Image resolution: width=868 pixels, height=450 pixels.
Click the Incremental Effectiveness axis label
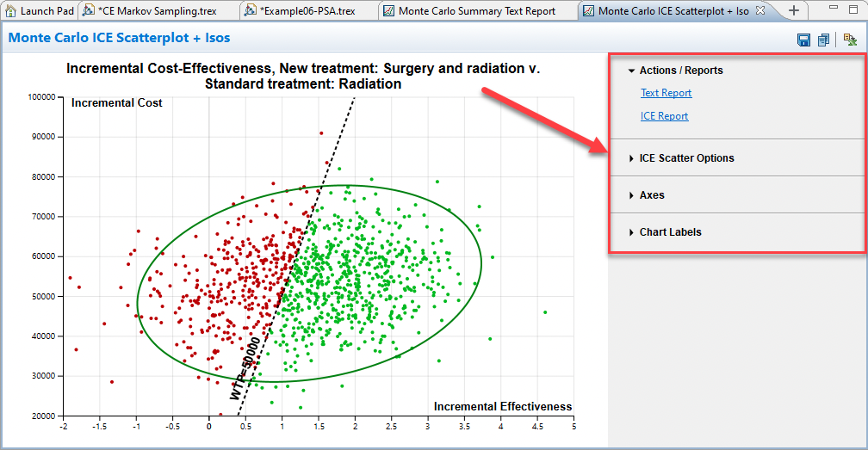point(502,406)
